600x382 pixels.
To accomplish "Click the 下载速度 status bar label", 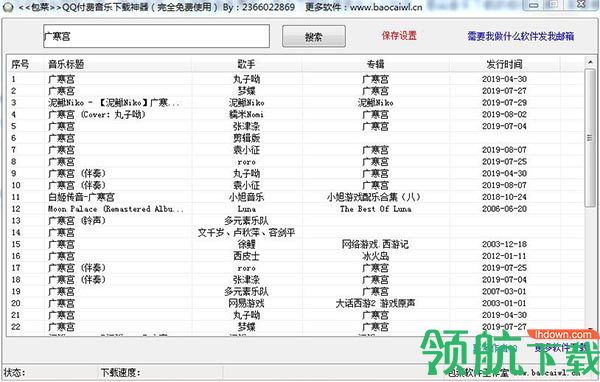I will (120, 372).
